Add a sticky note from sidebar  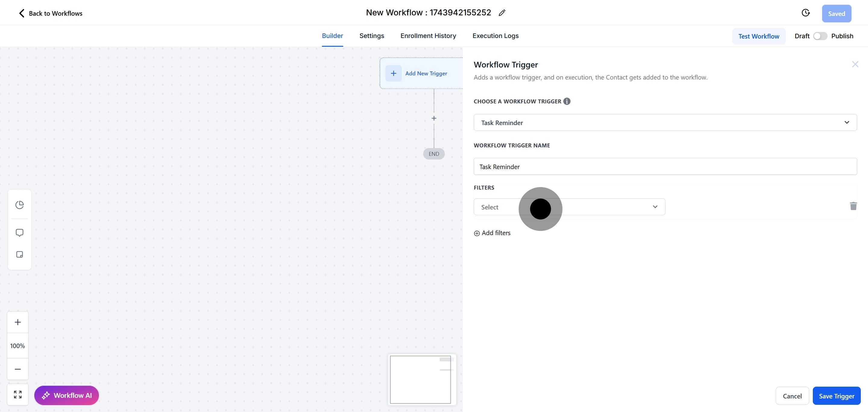pyautogui.click(x=20, y=254)
